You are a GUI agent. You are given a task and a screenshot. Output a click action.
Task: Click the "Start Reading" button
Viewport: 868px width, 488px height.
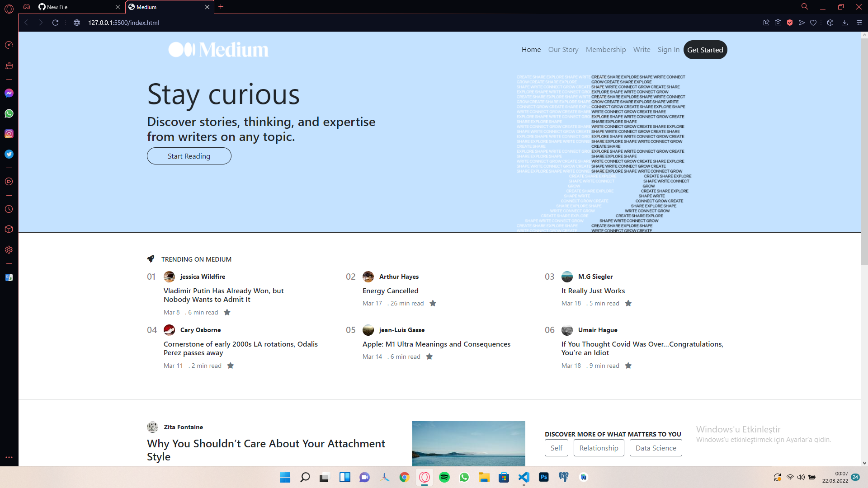coord(189,155)
